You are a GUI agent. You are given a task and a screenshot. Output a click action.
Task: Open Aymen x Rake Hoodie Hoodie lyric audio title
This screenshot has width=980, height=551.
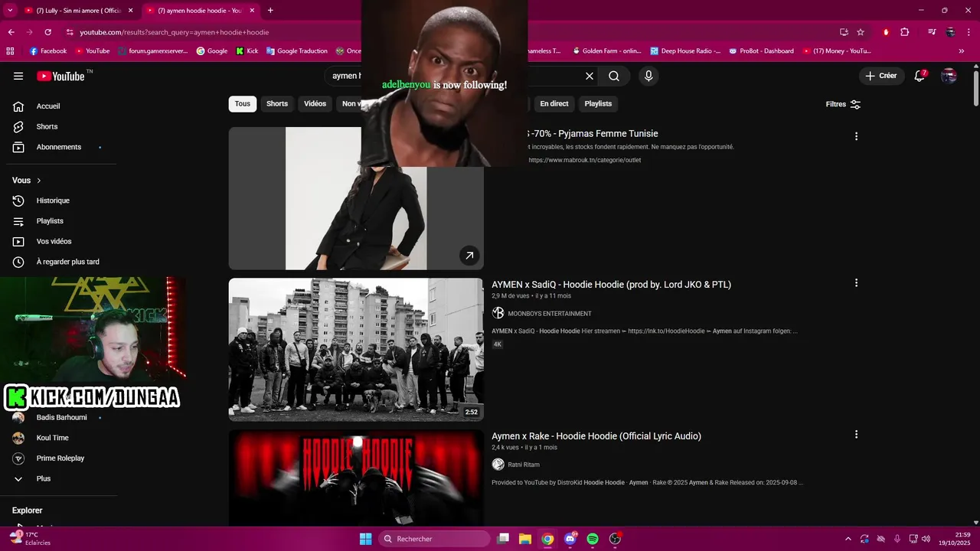(596, 436)
